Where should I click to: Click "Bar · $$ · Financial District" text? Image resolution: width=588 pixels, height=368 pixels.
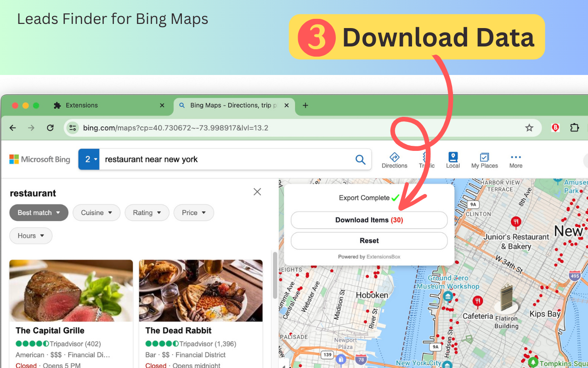point(186,355)
